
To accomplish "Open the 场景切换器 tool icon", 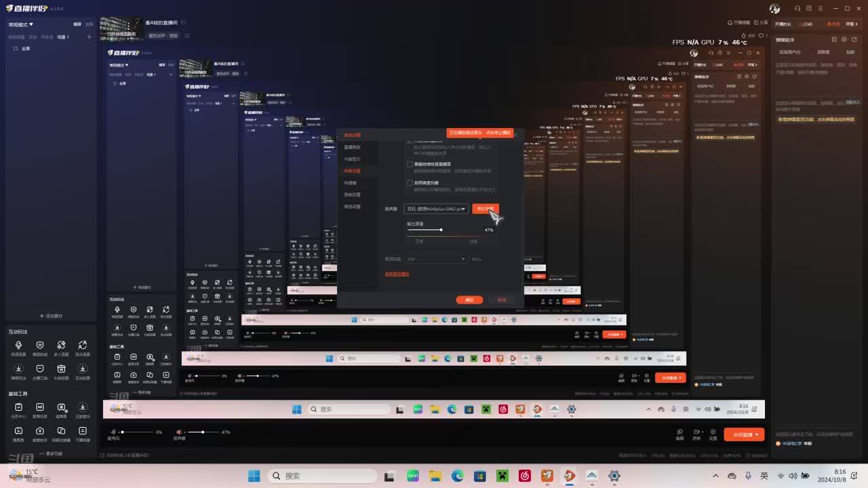I will (61, 431).
